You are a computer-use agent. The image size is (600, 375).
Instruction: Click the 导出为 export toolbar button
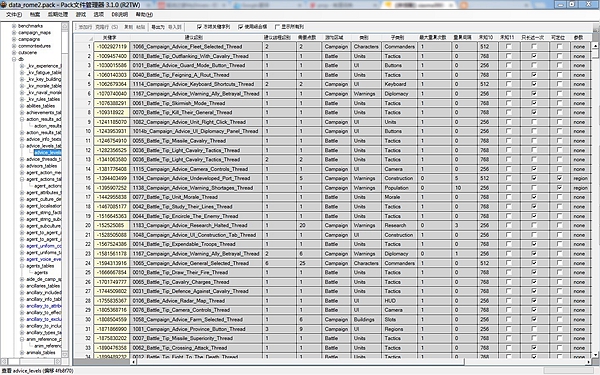[x=158, y=27]
